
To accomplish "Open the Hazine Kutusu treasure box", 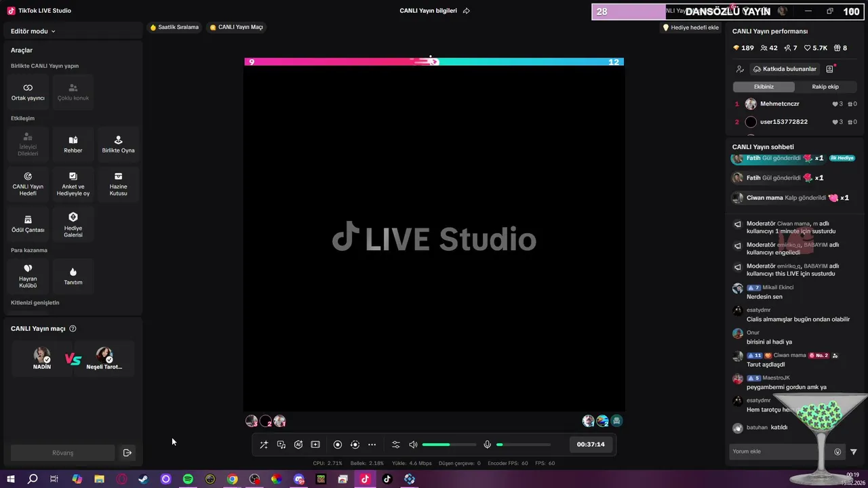I will tap(118, 184).
